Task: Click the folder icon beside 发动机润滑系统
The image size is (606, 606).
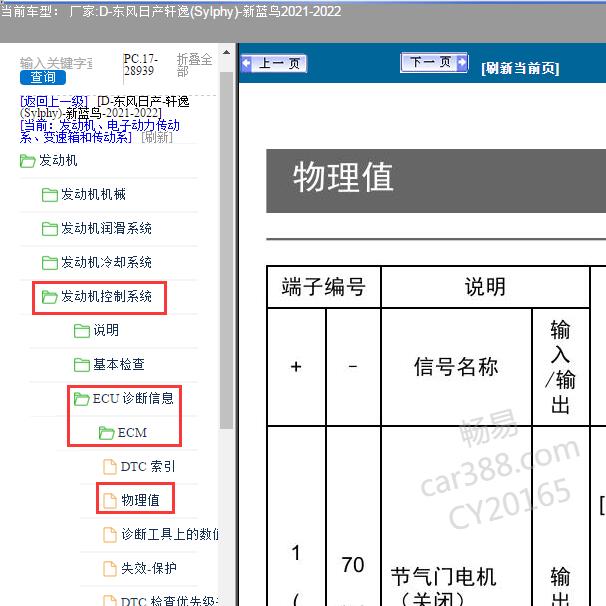Action: click(49, 229)
